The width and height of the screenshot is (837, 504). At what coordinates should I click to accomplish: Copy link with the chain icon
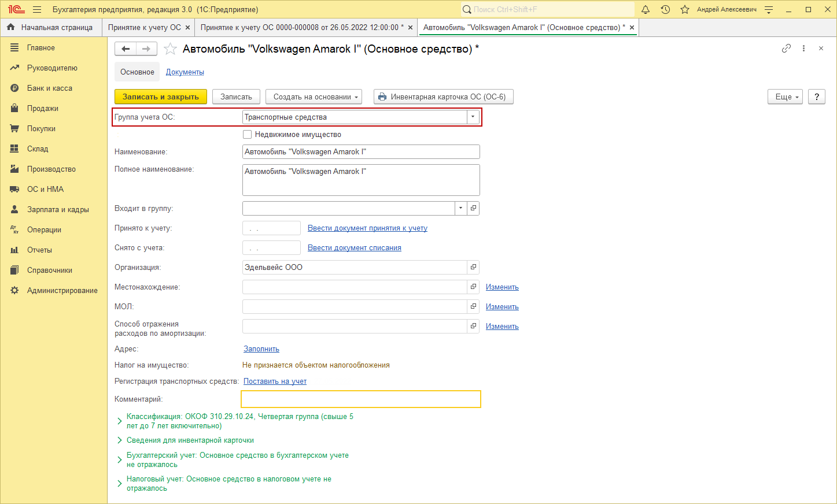[x=786, y=49]
